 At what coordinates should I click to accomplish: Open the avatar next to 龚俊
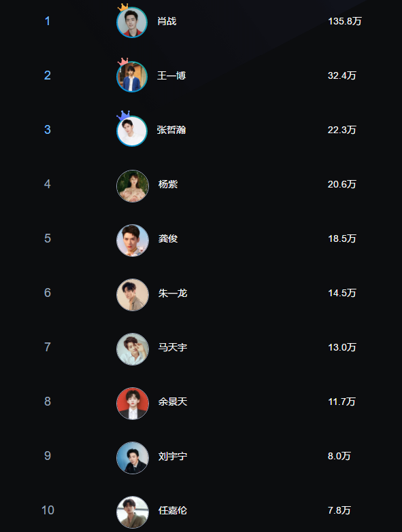[x=133, y=241]
